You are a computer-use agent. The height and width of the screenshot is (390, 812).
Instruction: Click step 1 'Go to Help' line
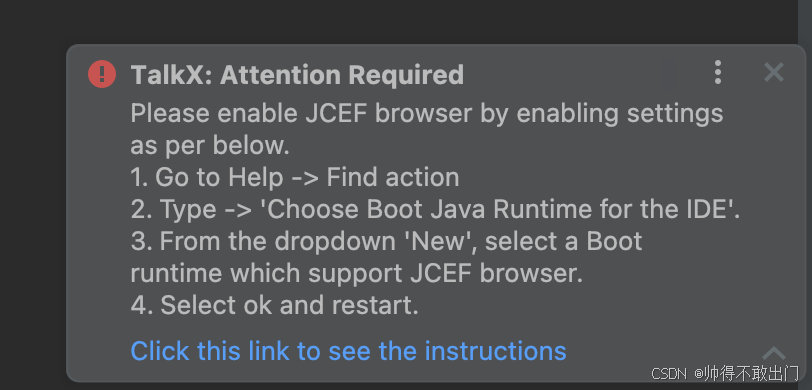tap(295, 178)
